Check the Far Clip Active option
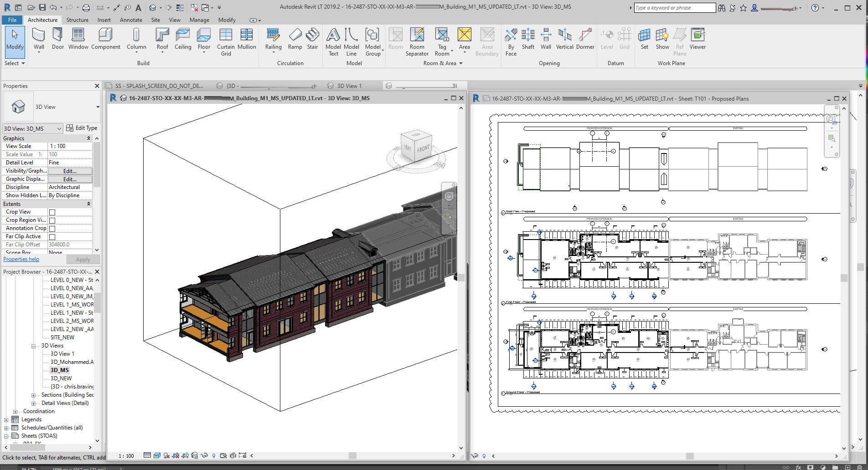The image size is (868, 470). coord(52,236)
